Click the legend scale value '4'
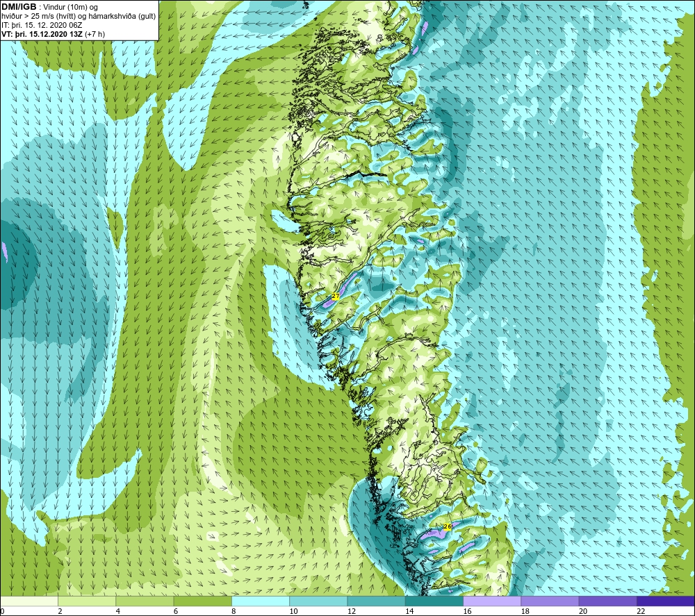 pyautogui.click(x=118, y=611)
